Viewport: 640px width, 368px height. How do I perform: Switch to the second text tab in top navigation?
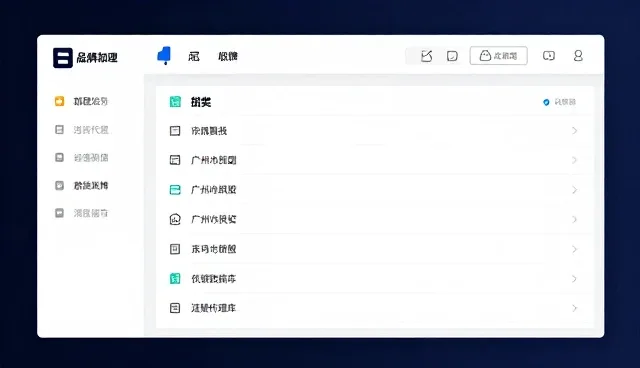[x=228, y=56]
